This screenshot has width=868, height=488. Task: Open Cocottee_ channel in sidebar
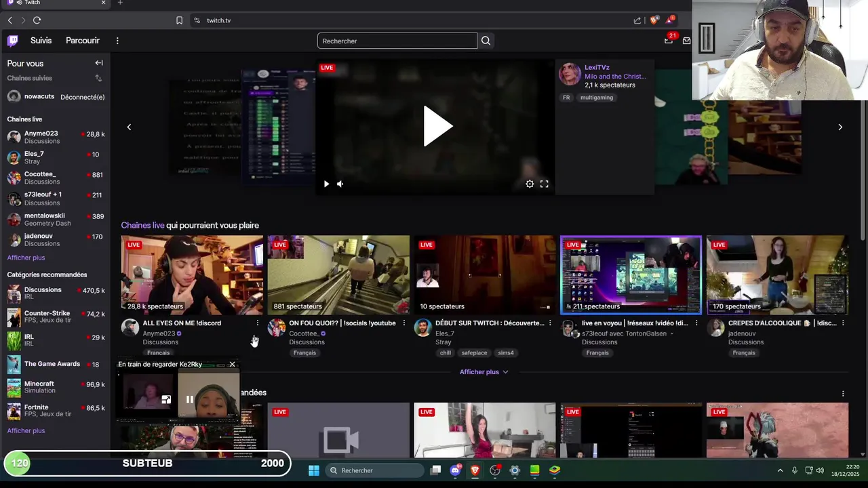[x=56, y=178]
